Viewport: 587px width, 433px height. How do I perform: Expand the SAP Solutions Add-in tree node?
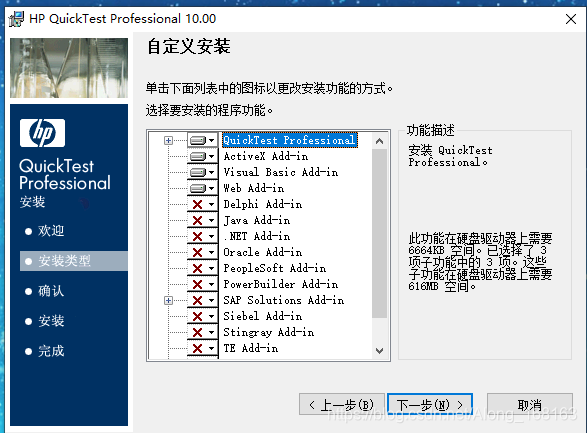click(168, 301)
